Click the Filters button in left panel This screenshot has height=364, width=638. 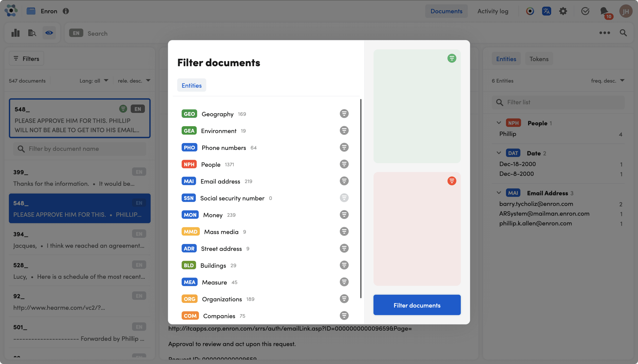27,58
